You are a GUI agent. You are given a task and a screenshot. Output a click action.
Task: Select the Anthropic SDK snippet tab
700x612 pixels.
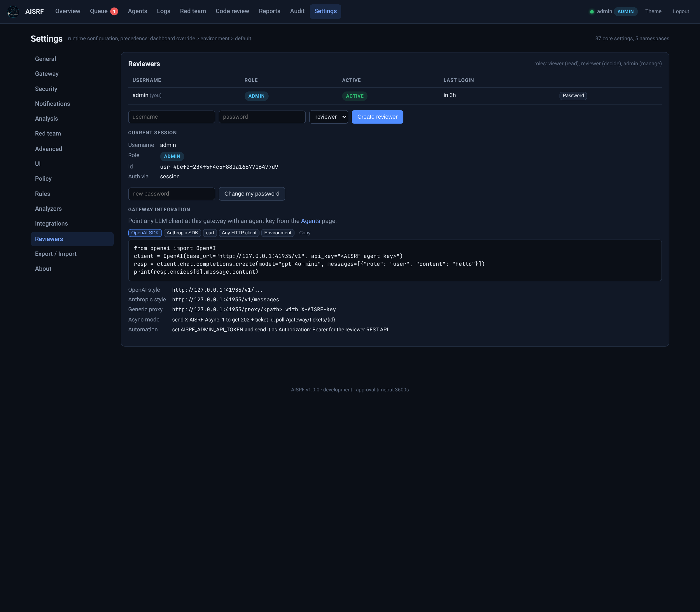182,233
